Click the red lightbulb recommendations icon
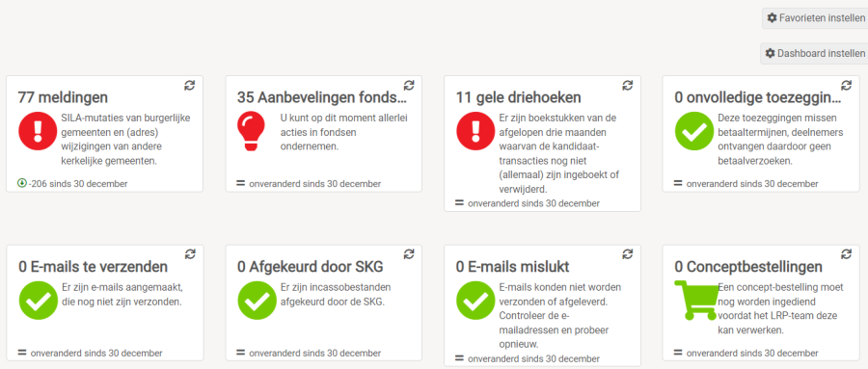 coord(251,131)
